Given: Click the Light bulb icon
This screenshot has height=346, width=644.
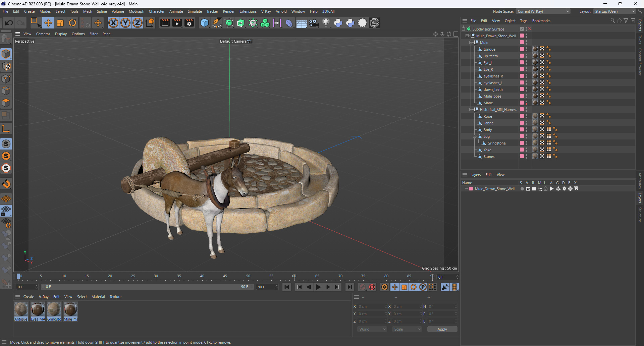Looking at the screenshot, I should (x=326, y=23).
